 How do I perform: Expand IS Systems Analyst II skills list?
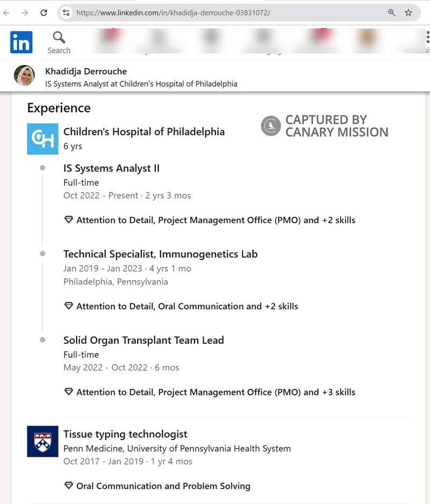[210, 220]
